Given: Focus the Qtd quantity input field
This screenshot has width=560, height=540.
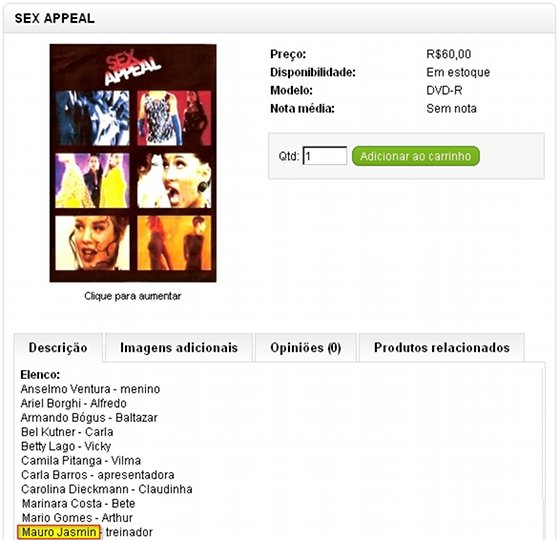Looking at the screenshot, I should point(325,156).
